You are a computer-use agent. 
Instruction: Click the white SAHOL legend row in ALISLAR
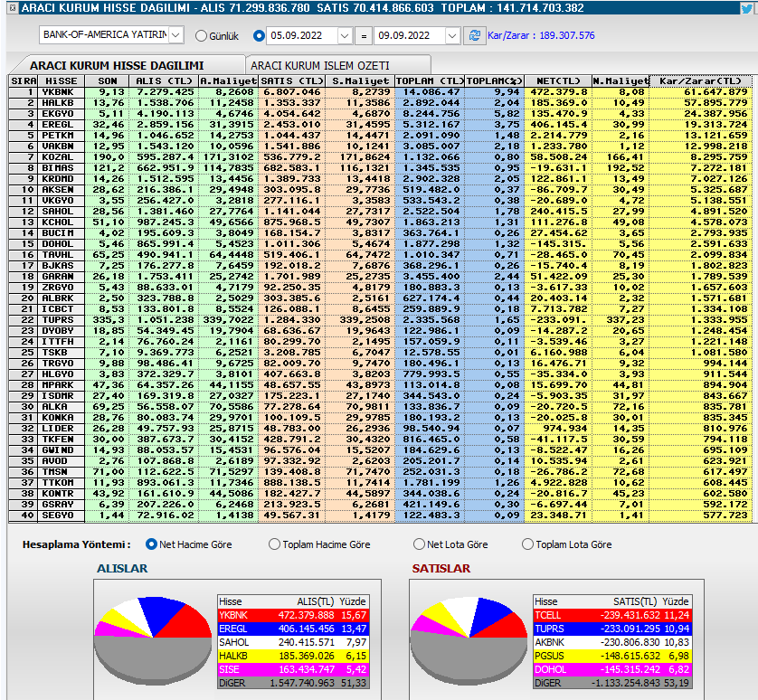point(293,642)
